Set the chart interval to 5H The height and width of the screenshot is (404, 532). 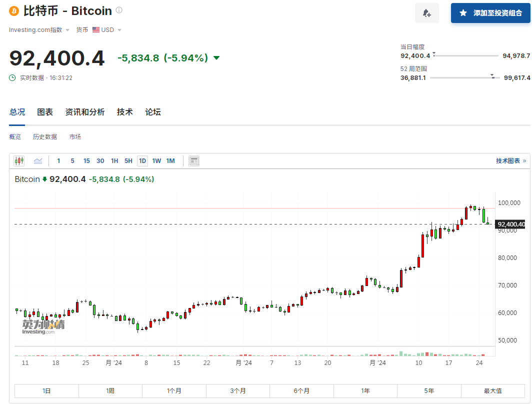[x=128, y=161]
